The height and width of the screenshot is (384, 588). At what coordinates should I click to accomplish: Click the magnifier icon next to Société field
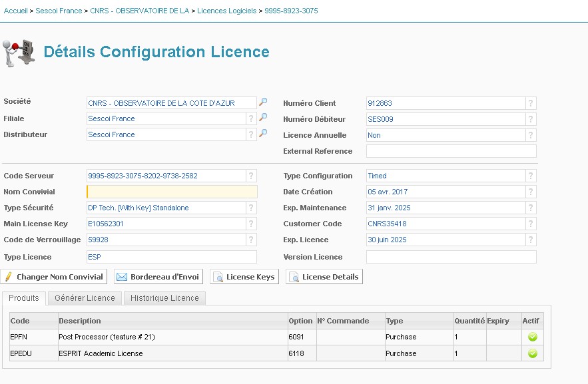point(263,101)
